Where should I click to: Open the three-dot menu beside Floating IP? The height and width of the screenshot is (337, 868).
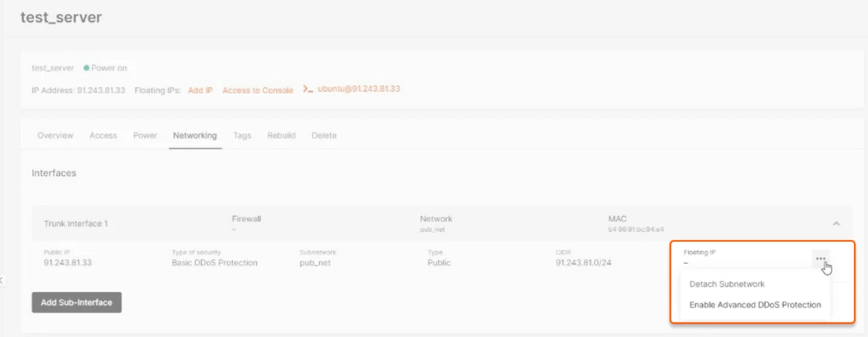[821, 259]
